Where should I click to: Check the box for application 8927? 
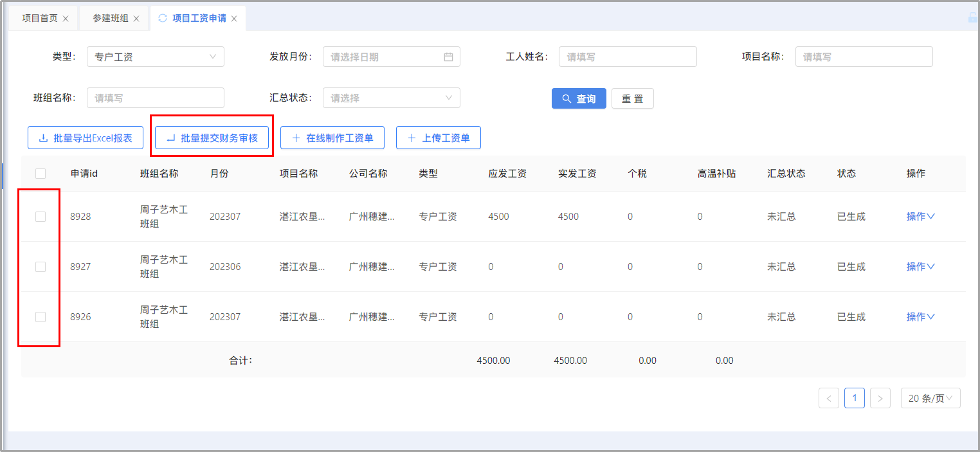(x=41, y=267)
